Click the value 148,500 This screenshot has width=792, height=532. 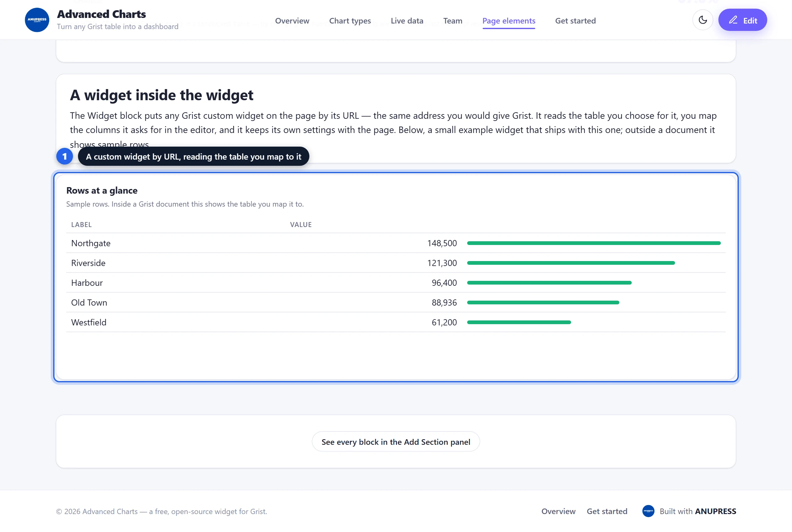[x=442, y=243]
